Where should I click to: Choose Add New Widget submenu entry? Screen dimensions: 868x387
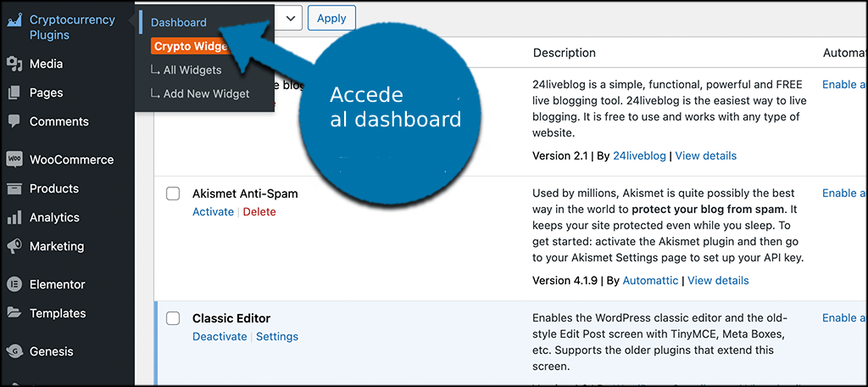[200, 94]
